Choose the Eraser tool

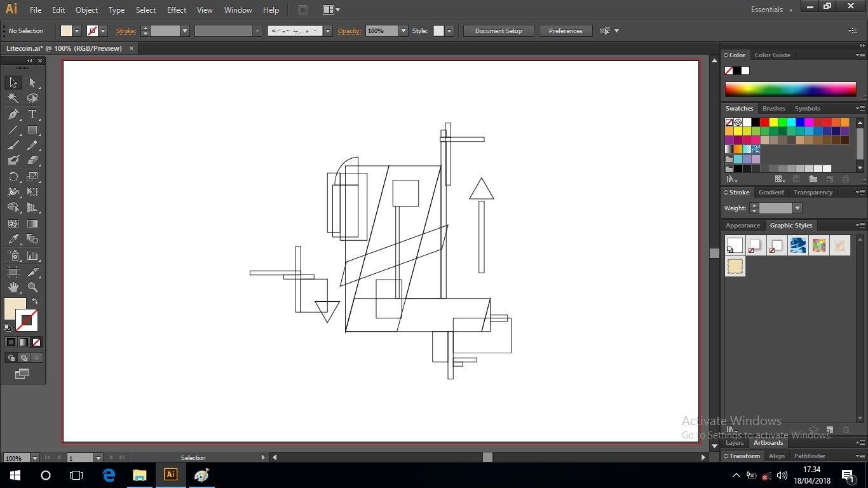32,160
